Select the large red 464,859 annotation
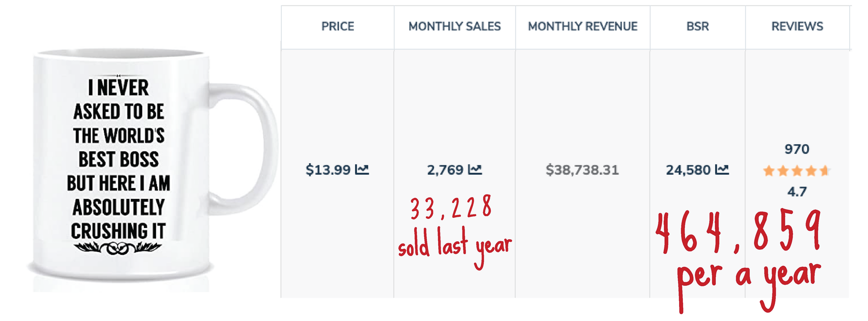The image size is (868, 321). tap(737, 232)
